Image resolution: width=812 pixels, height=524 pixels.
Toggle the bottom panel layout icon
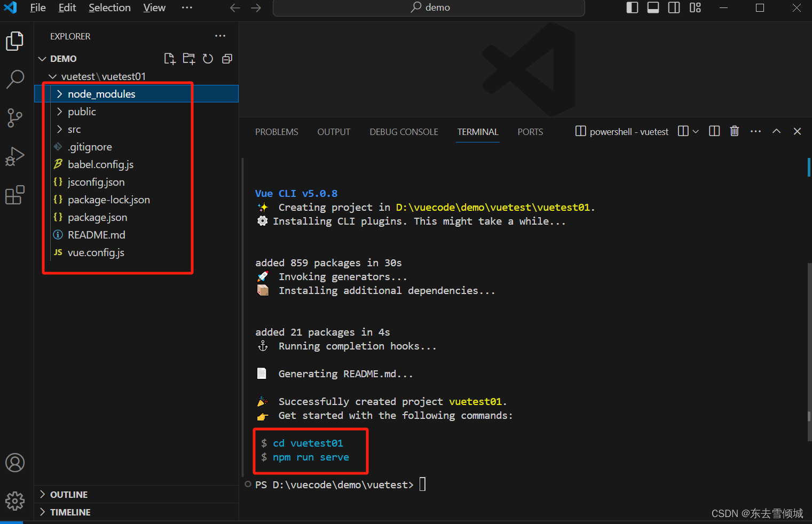(x=653, y=7)
